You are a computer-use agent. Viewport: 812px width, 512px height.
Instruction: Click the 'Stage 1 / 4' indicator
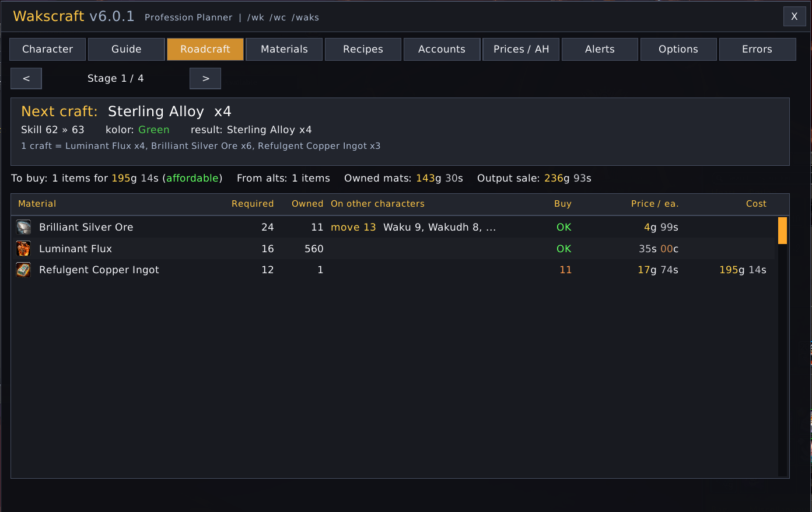116,78
